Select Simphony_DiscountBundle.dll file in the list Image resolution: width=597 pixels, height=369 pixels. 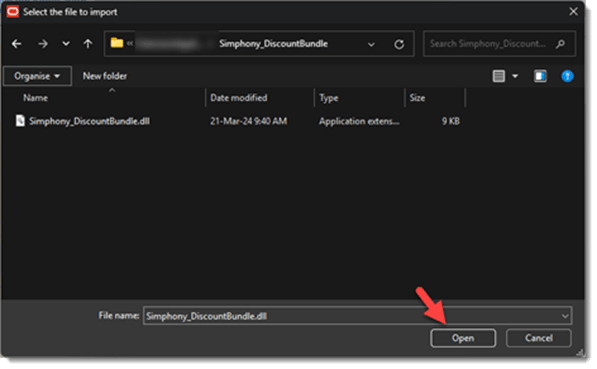coord(89,121)
